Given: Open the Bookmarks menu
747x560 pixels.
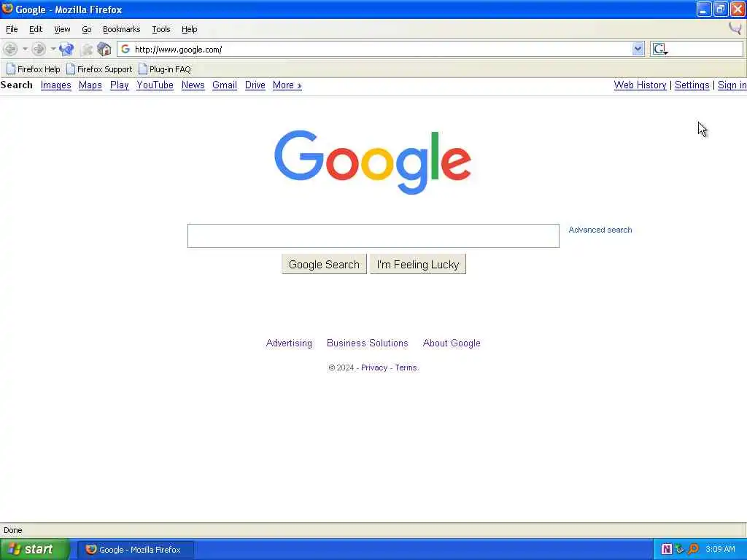Looking at the screenshot, I should point(122,29).
